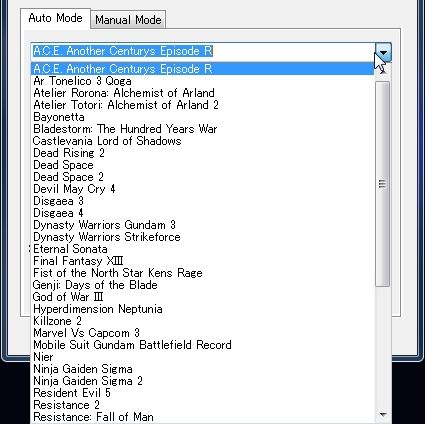Select Devil May Cry 4
The height and width of the screenshot is (424, 425).
[203, 189]
